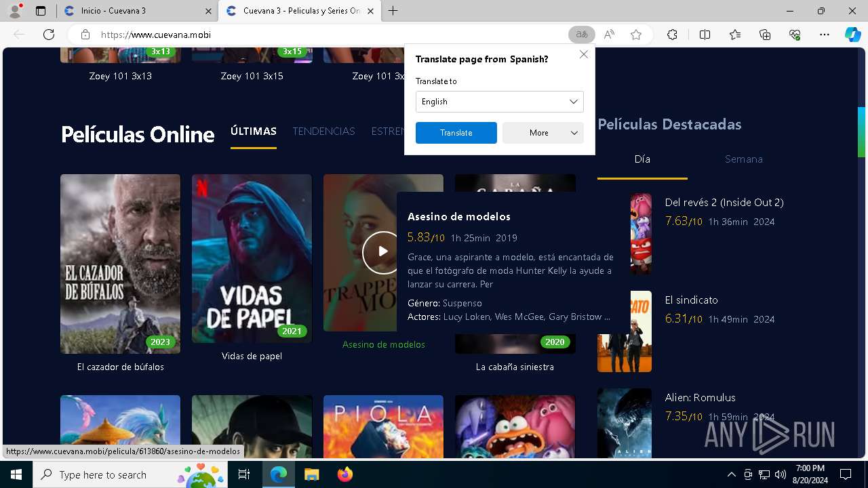Switch featured movies to Semana
This screenshot has width=868, height=488.
tap(744, 159)
